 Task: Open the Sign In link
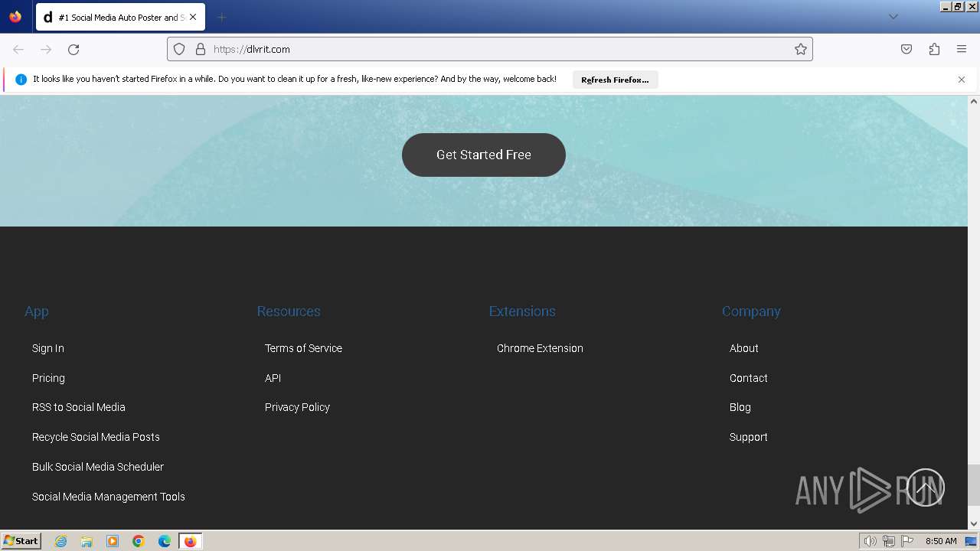48,348
